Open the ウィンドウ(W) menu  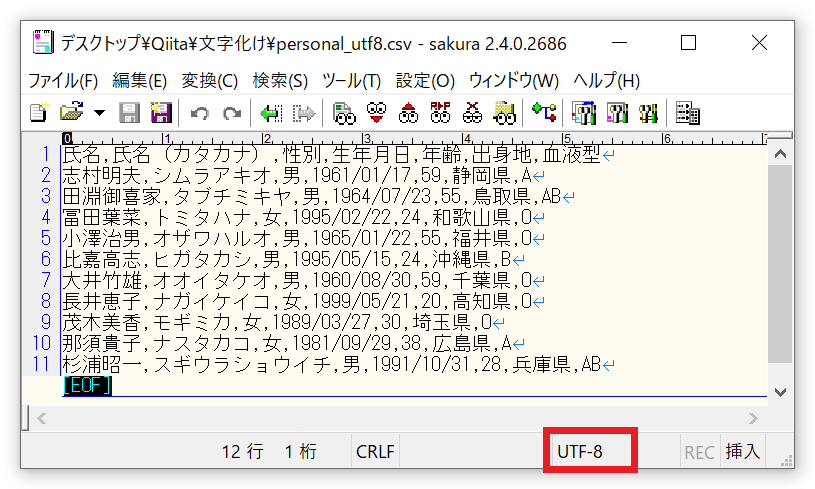pyautogui.click(x=514, y=81)
